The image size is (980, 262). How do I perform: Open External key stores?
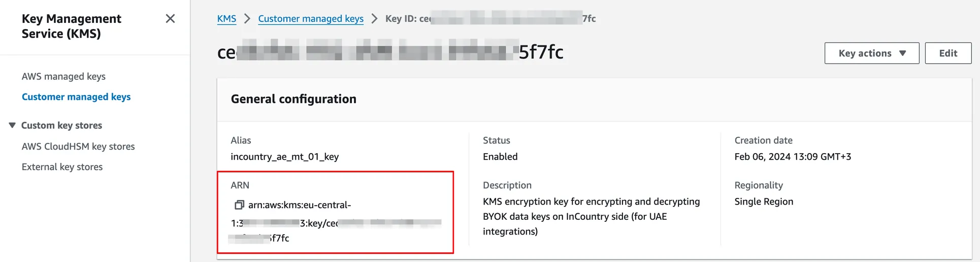[x=62, y=167]
